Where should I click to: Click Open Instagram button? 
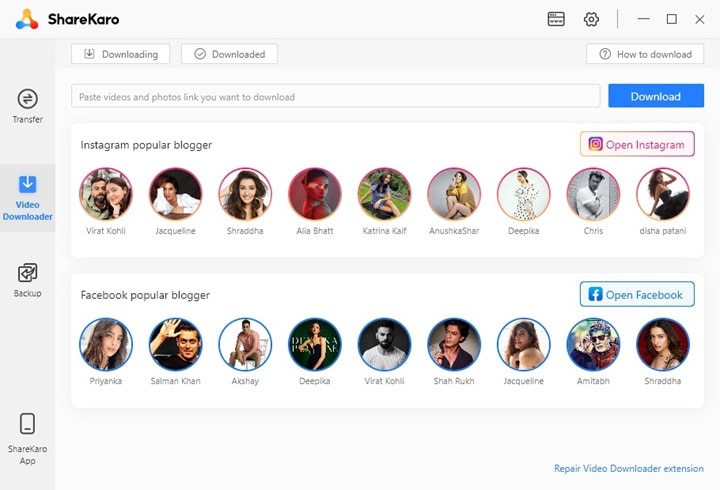pyautogui.click(x=637, y=144)
